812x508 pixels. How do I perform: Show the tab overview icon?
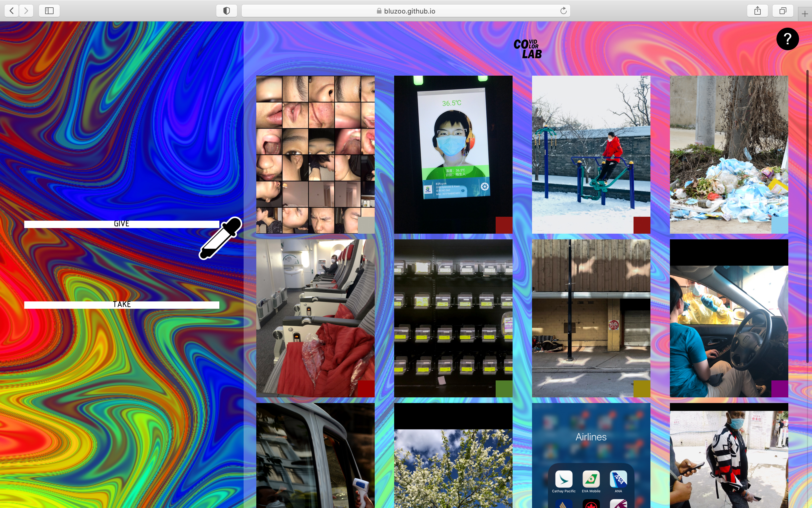point(782,11)
